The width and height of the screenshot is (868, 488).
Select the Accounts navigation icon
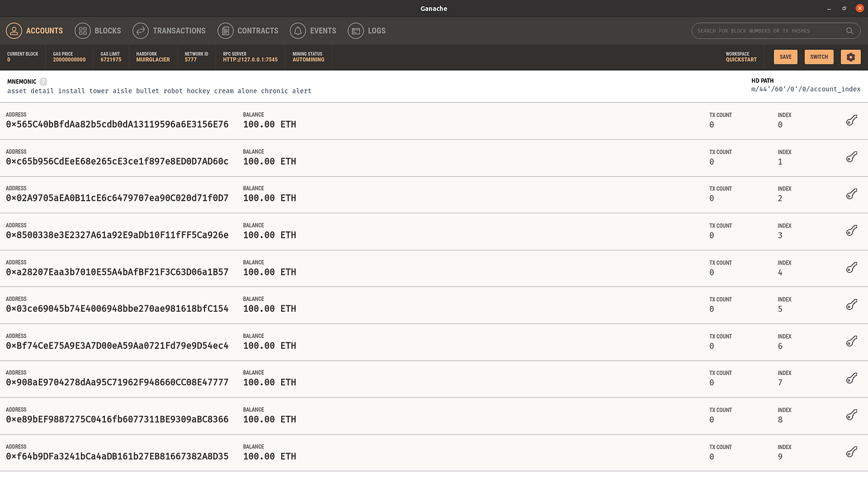pyautogui.click(x=13, y=30)
